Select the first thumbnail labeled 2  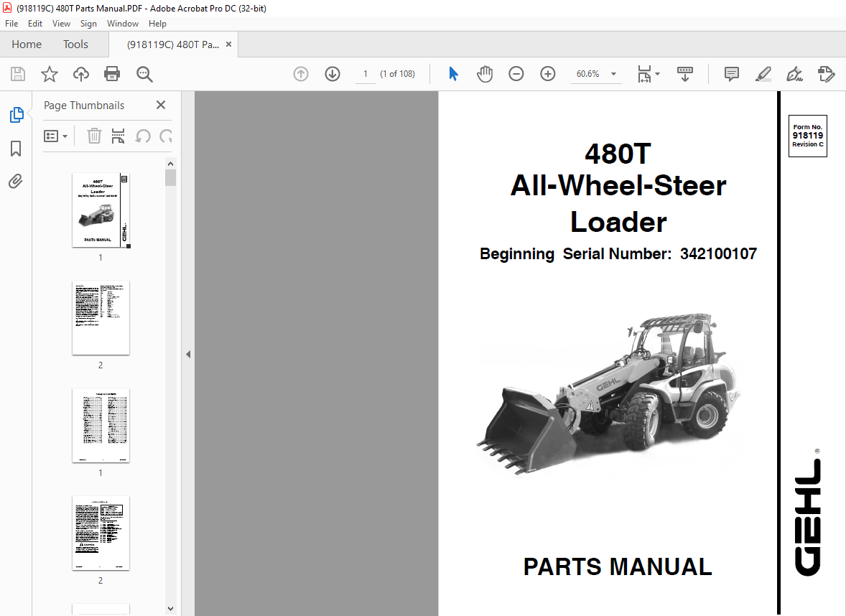101,318
